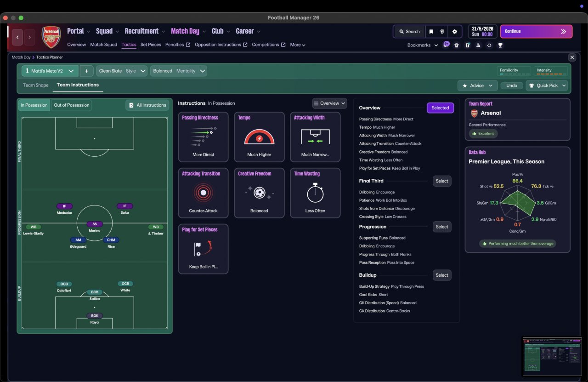Open the Attacking Transition instruction card
Viewport: 588px width, 382px height.
[203, 193]
